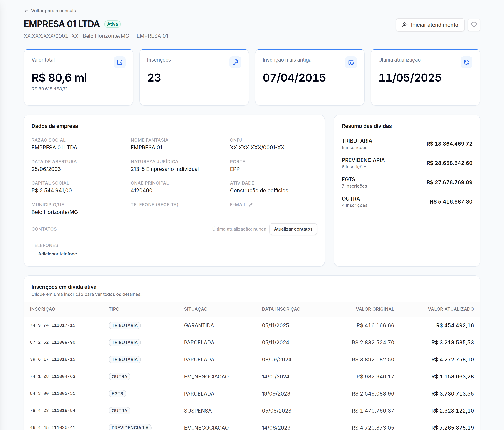Screen dimensions: 504x430
Task: Open Voltar para a consulta link
Action: coord(51,11)
